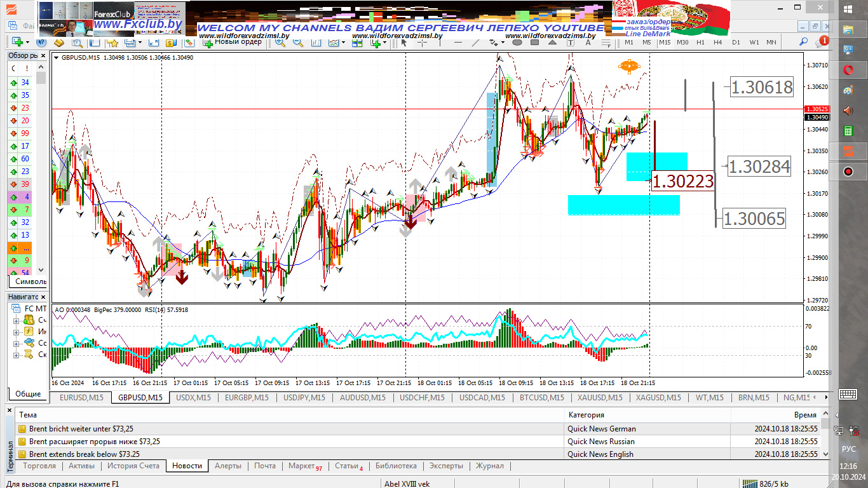Switch chart timeframe to W1
The image size is (868, 488).
[x=754, y=43]
